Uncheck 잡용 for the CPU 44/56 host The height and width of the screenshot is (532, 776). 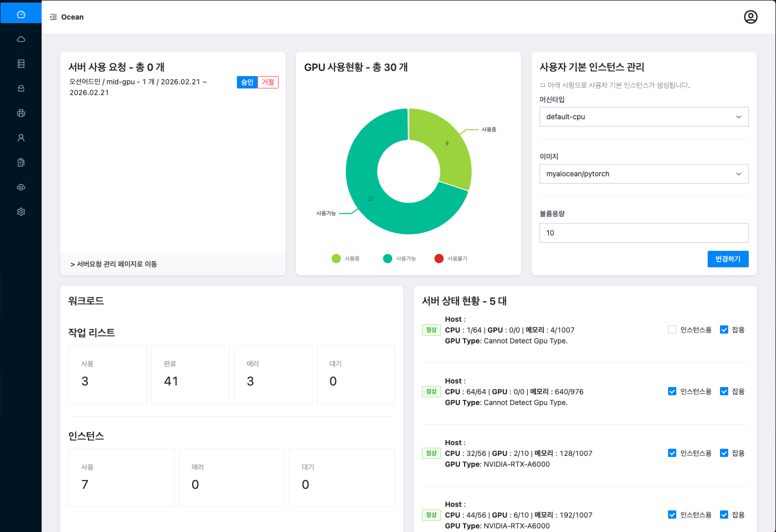click(724, 515)
